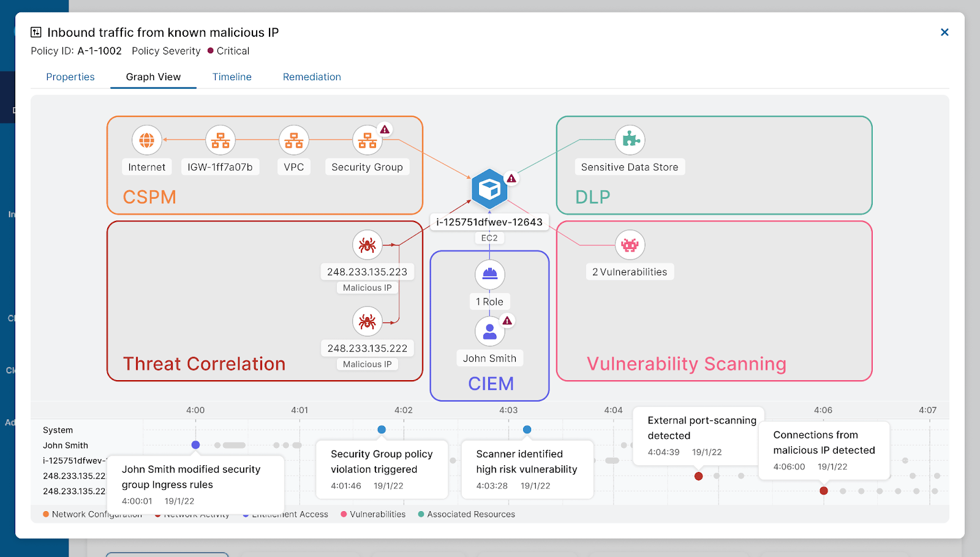The width and height of the screenshot is (980, 557).
Task: Open the Security Group icon with alert badge
Action: [x=367, y=140]
